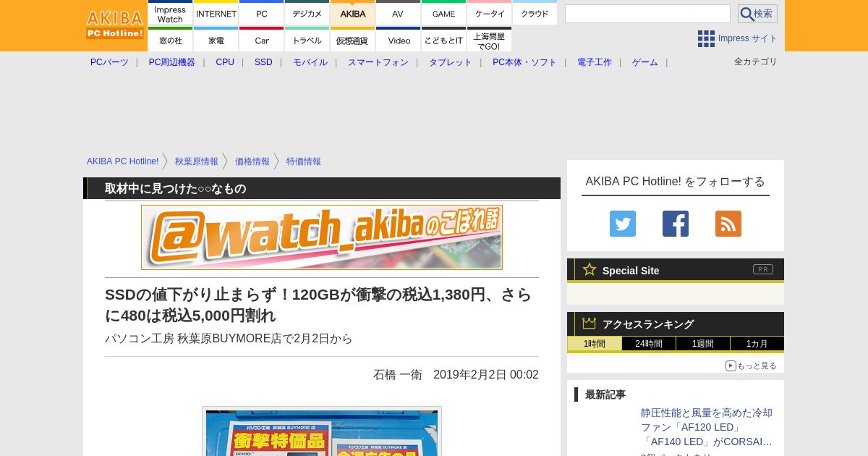Image resolution: width=868 pixels, height=456 pixels.
Task: Open the Facebook follow icon
Action: 676,224
